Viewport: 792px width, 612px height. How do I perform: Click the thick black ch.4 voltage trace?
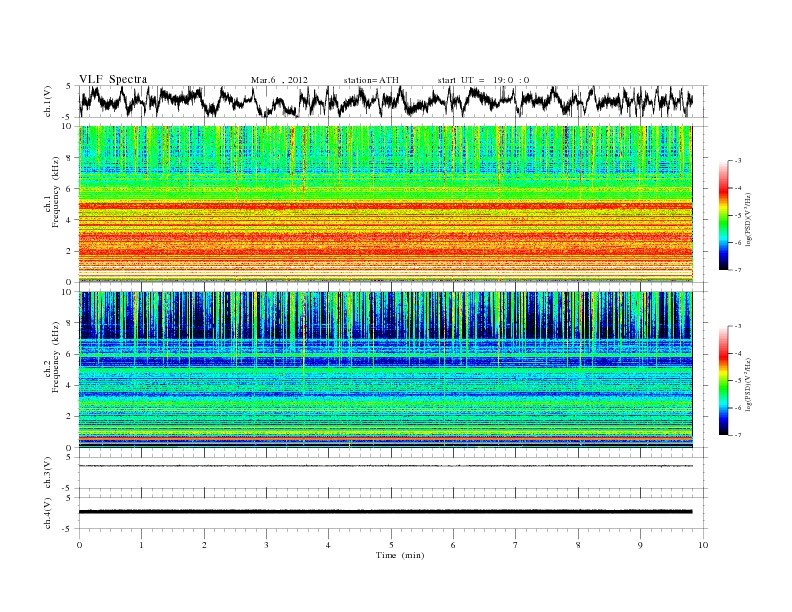pos(386,512)
